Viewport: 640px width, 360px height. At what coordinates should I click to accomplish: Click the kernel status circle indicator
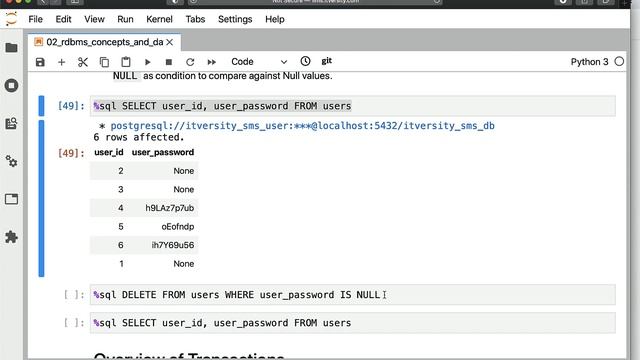pos(619,62)
